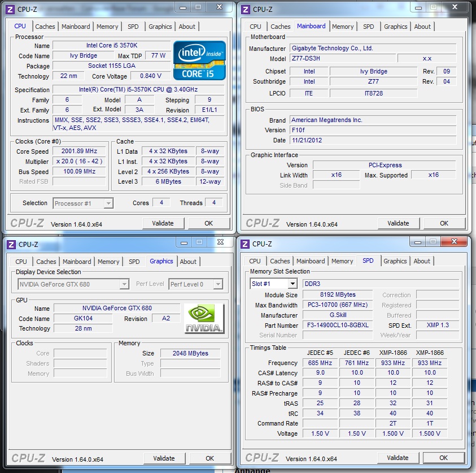Click the motherboard Model value Z77-DS3H
The height and width of the screenshot is (473, 476).
click(343, 58)
